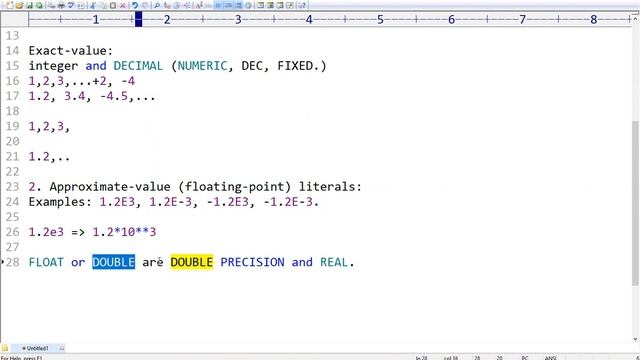Click FIXED.) on line 15
This screenshot has height=360, width=640.
302,66
